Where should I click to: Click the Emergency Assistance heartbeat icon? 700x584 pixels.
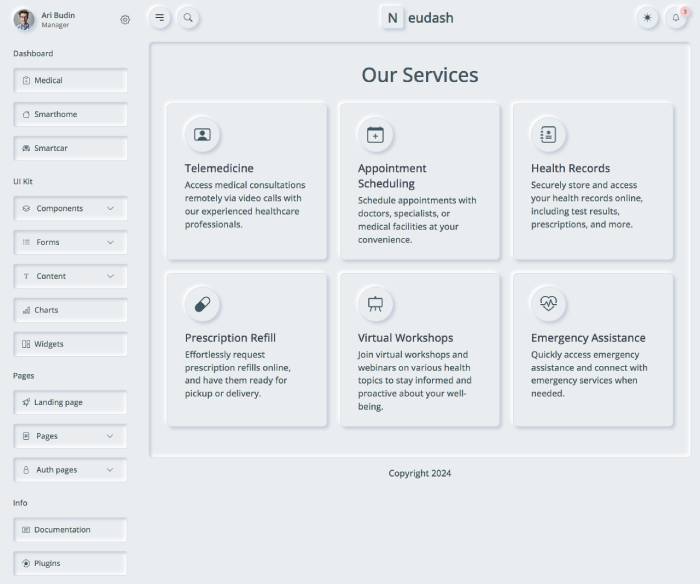(548, 304)
